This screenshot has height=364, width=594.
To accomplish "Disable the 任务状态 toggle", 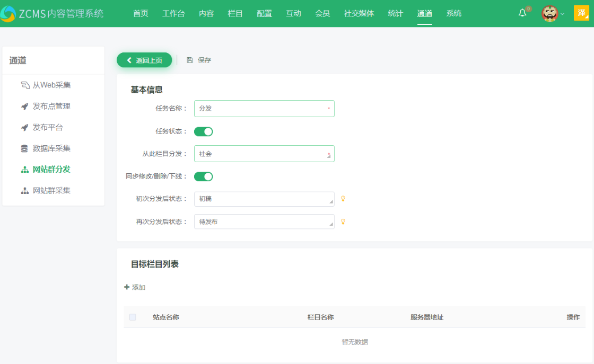I will (203, 131).
